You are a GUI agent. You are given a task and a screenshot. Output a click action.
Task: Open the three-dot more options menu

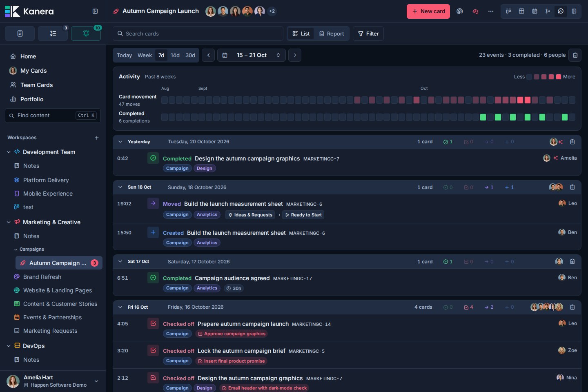point(491,11)
